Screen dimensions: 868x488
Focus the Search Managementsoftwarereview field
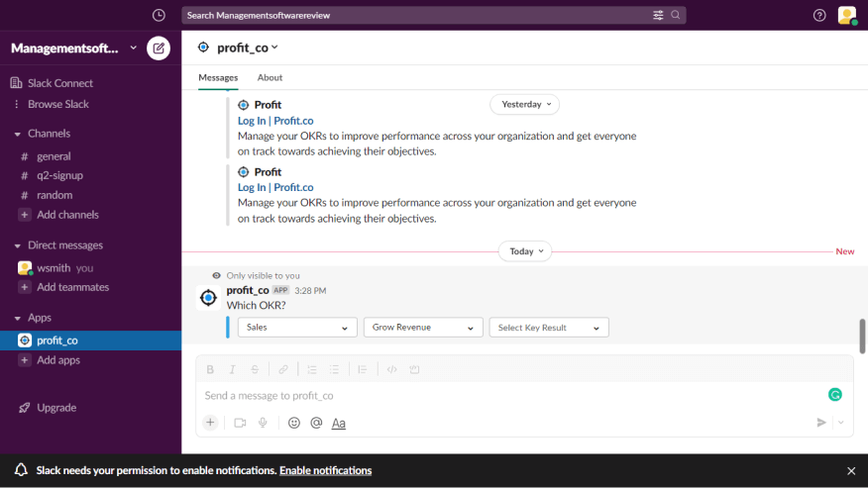click(433, 15)
